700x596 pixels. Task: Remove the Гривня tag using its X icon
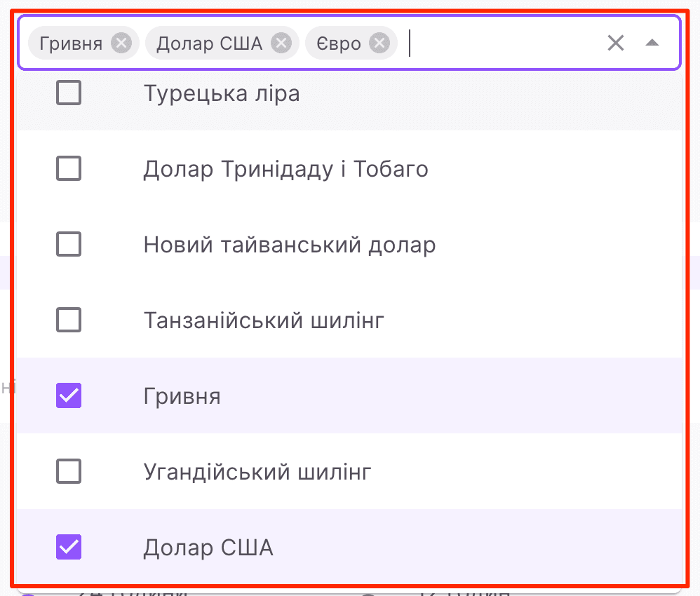coord(121,43)
